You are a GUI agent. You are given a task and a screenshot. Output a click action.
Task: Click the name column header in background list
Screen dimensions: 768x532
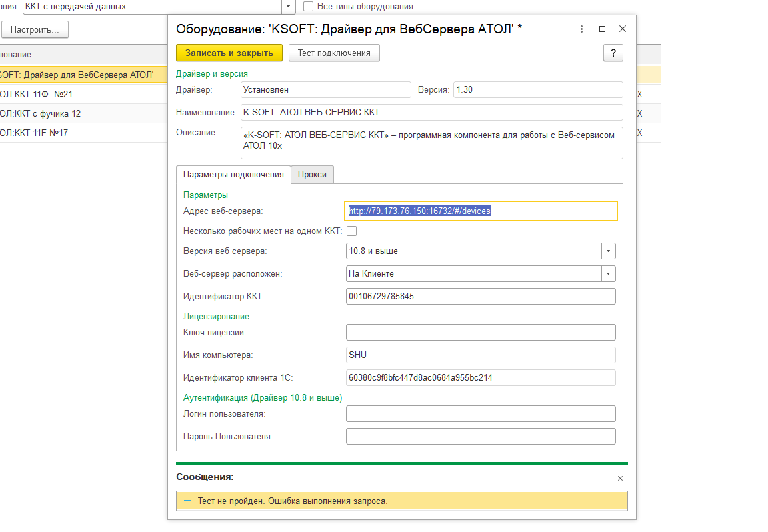(x=83, y=55)
